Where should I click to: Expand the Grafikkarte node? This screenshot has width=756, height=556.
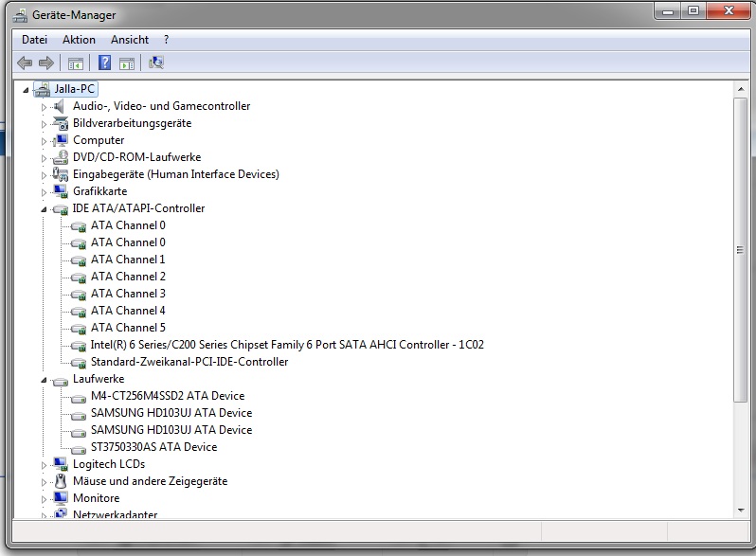(x=44, y=192)
